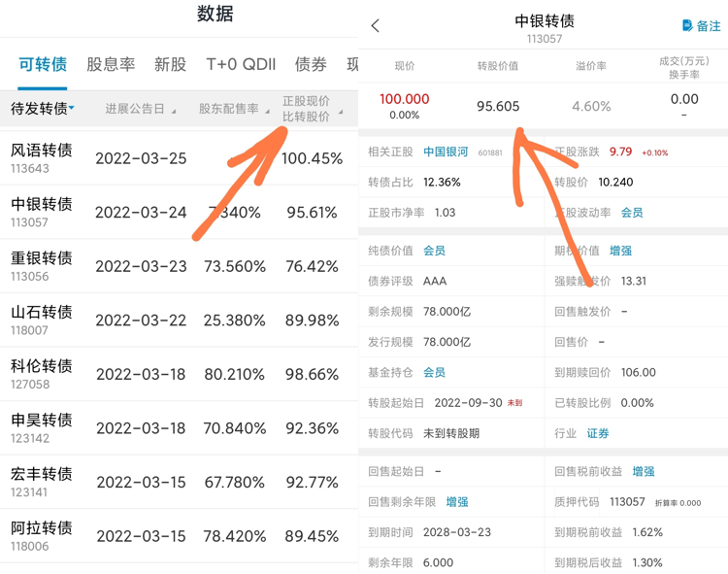This screenshot has height=574, width=728.
Task: Sort by 股东配售率 column
Action: 234,109
